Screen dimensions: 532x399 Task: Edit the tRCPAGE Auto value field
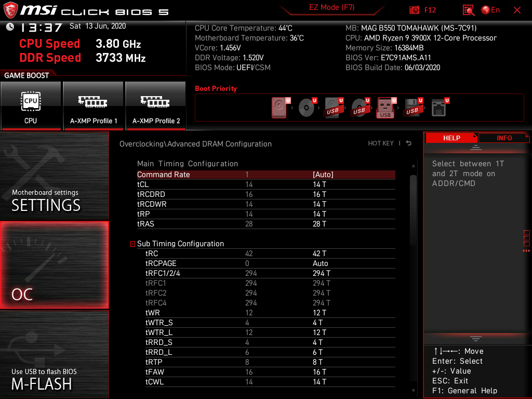320,263
